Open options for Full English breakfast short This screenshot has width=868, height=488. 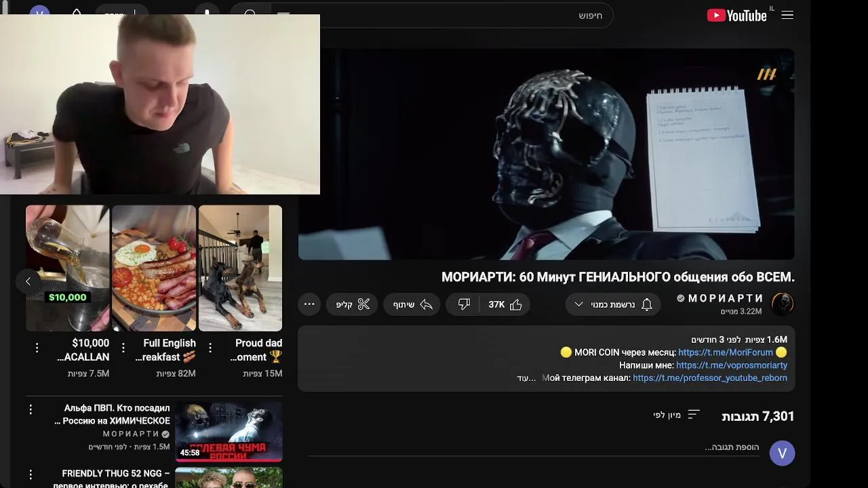(x=123, y=348)
